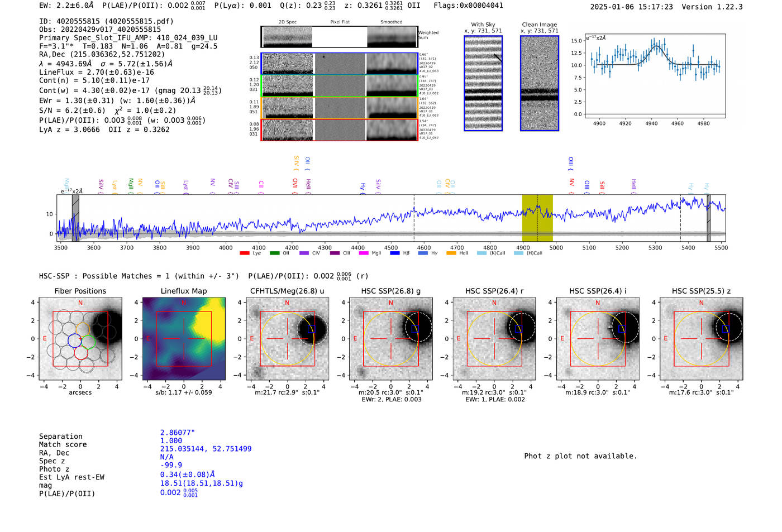Choose the (K)CaII legend swatch
Viewport: 782px width, 532px height.
coord(481,253)
